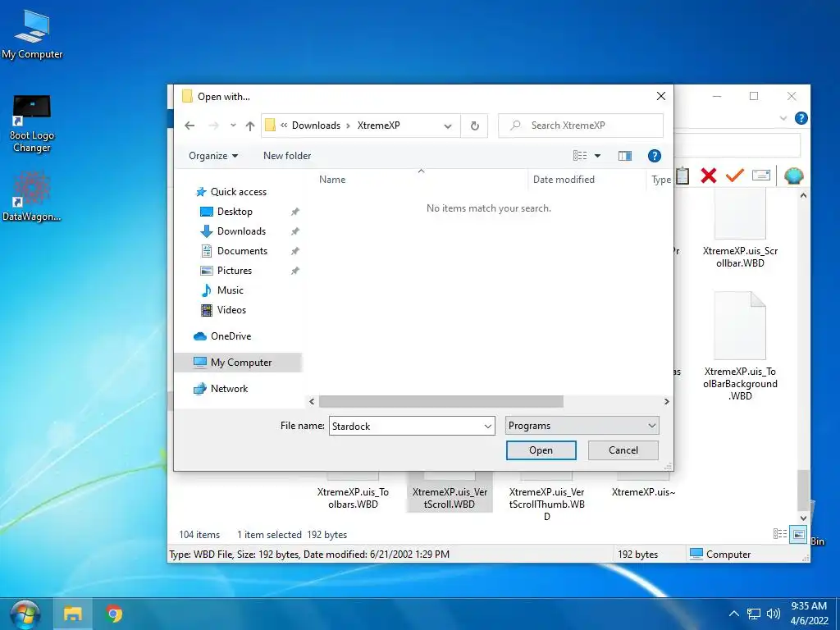Open the DataWagon desktop shortcut
This screenshot has height=630, width=840.
click(32, 197)
